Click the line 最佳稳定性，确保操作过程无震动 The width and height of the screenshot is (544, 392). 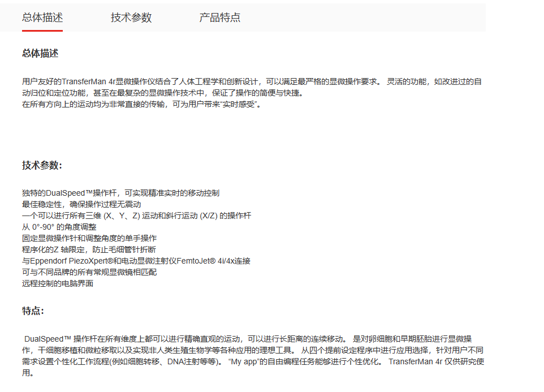(x=81, y=204)
